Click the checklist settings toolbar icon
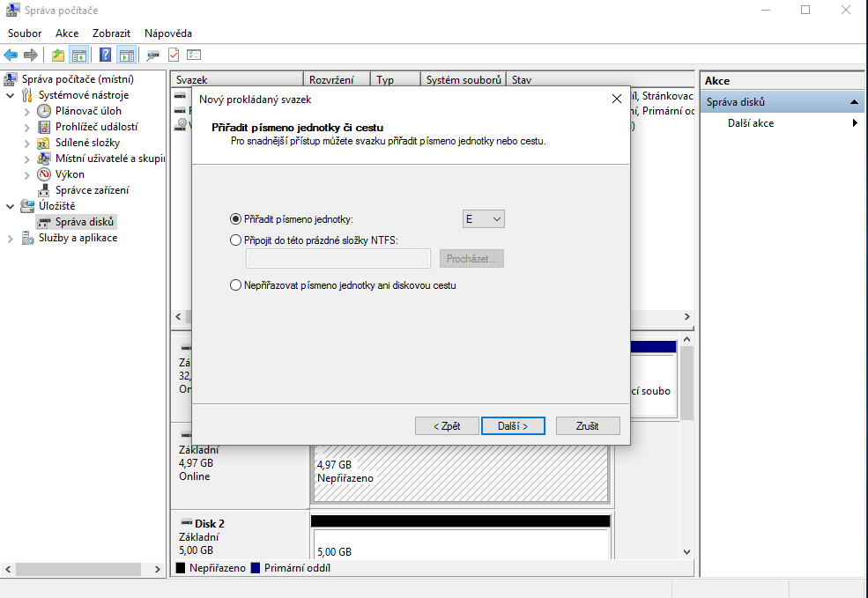Image resolution: width=868 pixels, height=598 pixels. pyautogui.click(x=194, y=55)
